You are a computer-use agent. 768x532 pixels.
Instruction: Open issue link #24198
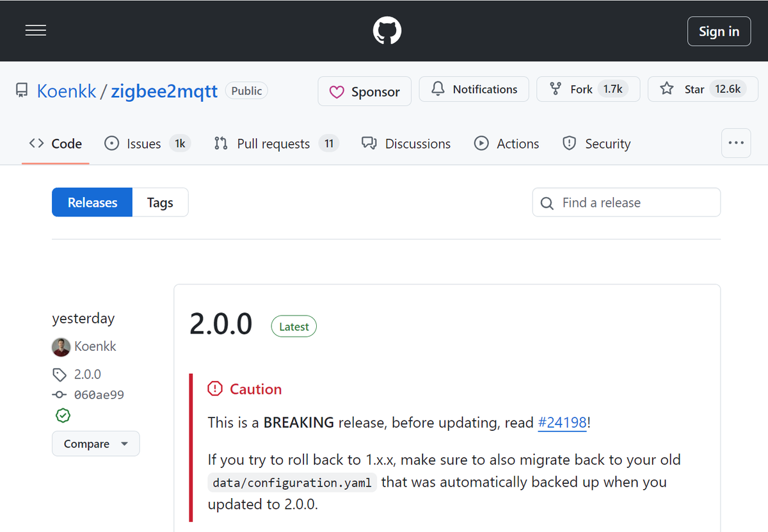coord(562,423)
